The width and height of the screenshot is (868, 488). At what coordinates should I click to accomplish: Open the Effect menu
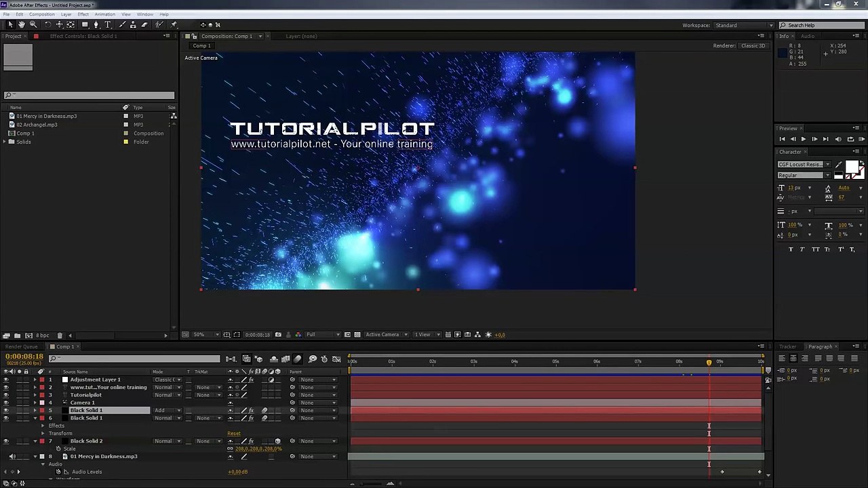(83, 14)
